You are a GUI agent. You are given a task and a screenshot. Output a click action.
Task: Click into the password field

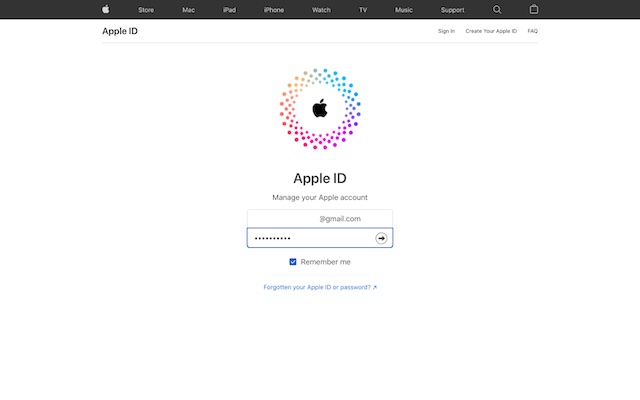(x=310, y=238)
